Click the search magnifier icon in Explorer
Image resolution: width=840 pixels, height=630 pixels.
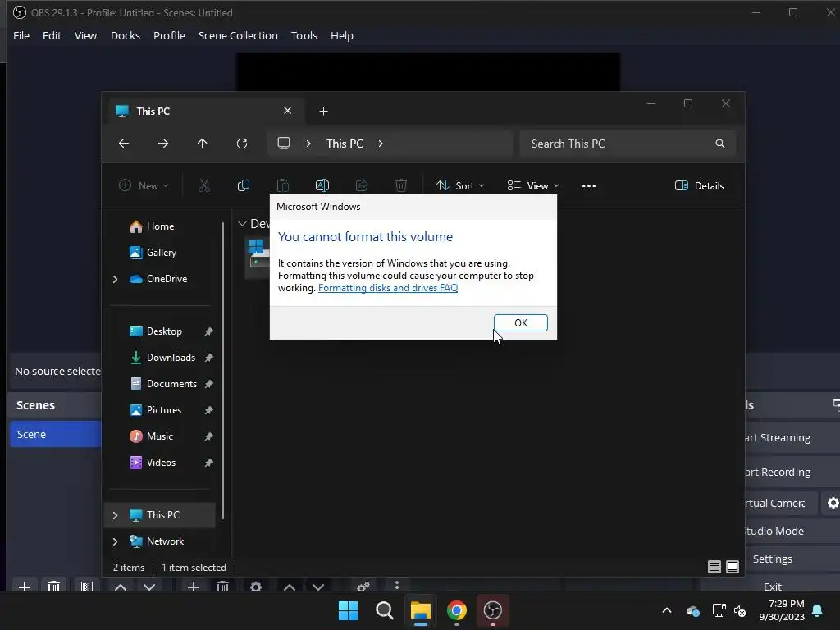[720, 144]
